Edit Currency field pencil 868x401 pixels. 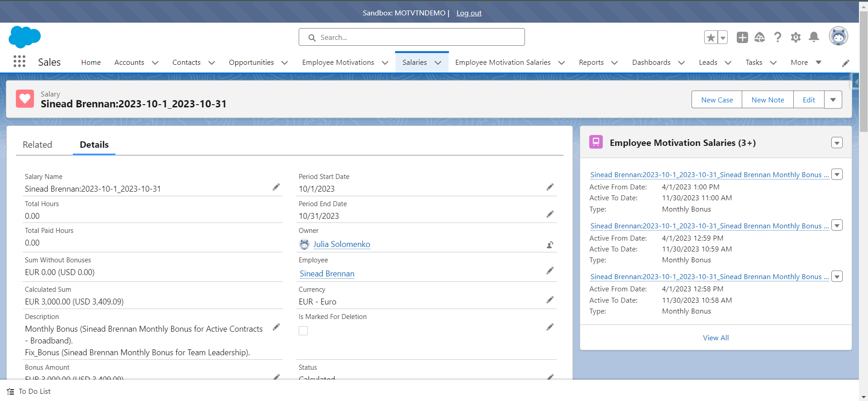(x=550, y=300)
